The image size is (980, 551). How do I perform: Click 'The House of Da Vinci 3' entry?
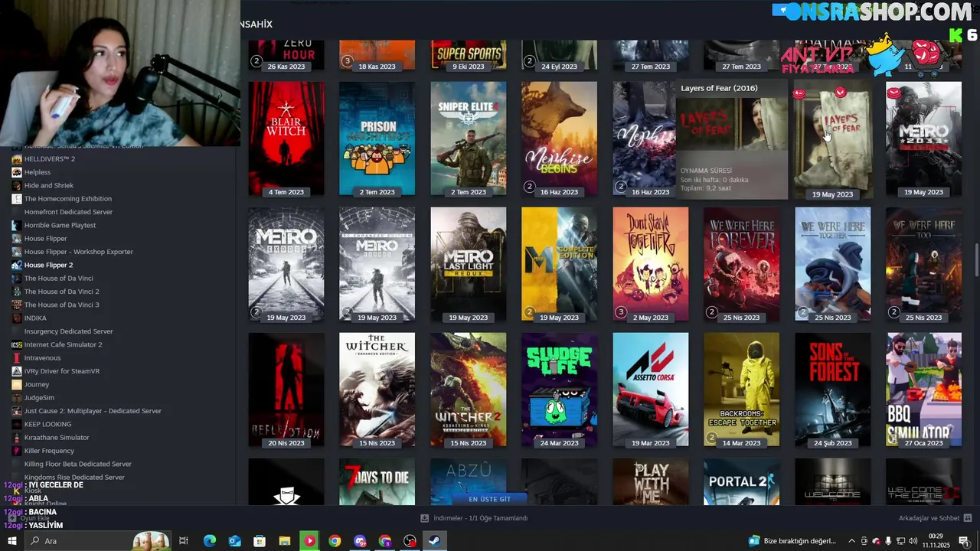coord(61,305)
